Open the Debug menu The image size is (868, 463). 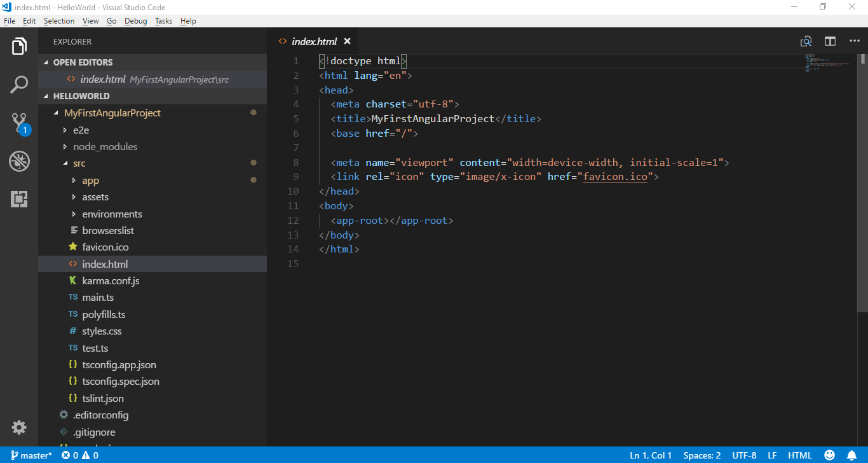coord(136,21)
